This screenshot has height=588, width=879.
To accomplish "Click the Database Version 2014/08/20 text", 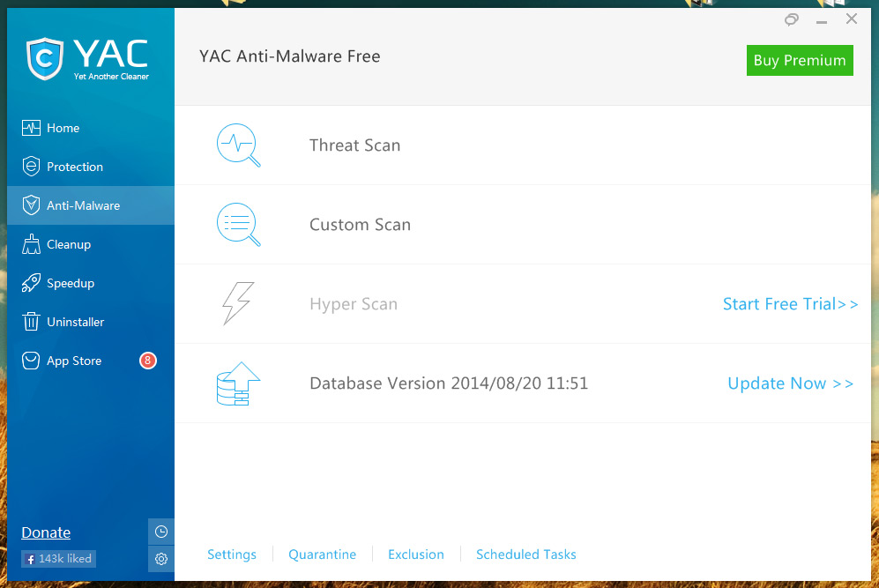I will 449,383.
